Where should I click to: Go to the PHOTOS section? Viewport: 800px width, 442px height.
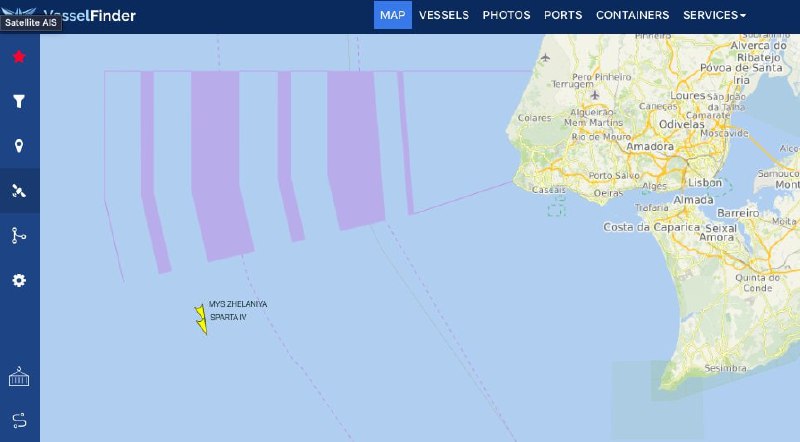(x=506, y=15)
